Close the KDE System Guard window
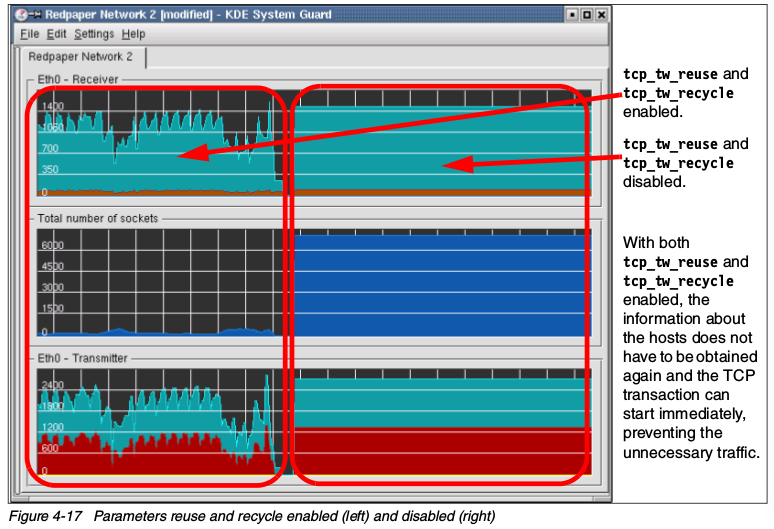The image size is (774, 529). [x=601, y=15]
